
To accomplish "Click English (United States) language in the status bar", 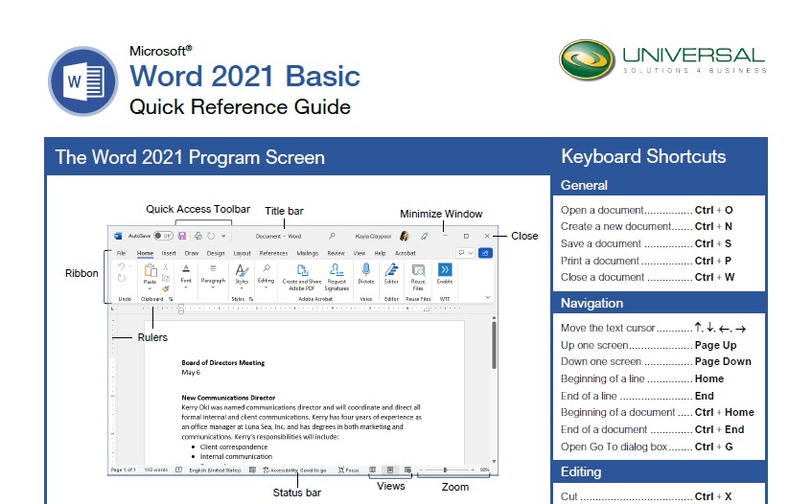I will (x=215, y=470).
